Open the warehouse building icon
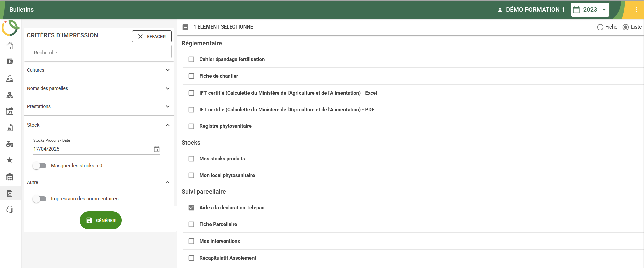644x268 pixels. (10, 177)
